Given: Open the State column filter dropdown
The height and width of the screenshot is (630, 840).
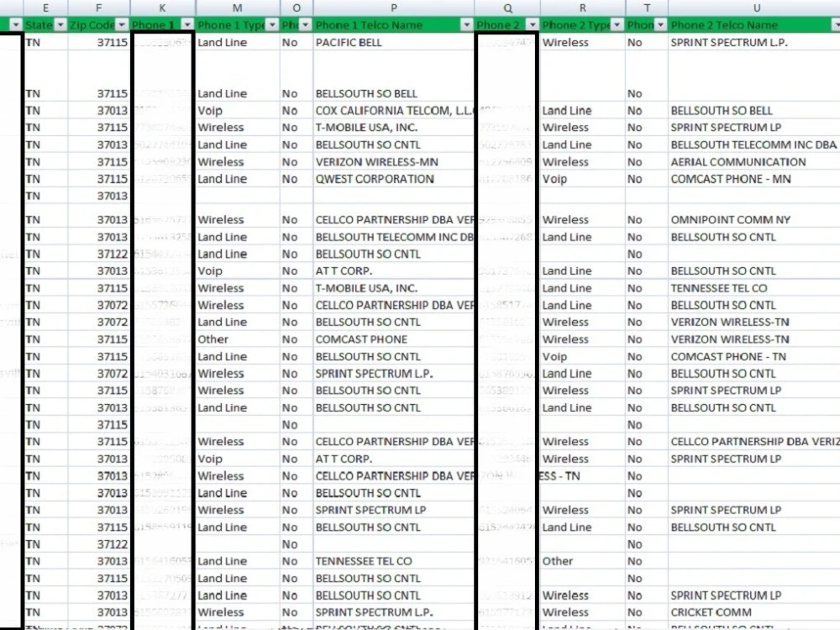Looking at the screenshot, I should [60, 25].
